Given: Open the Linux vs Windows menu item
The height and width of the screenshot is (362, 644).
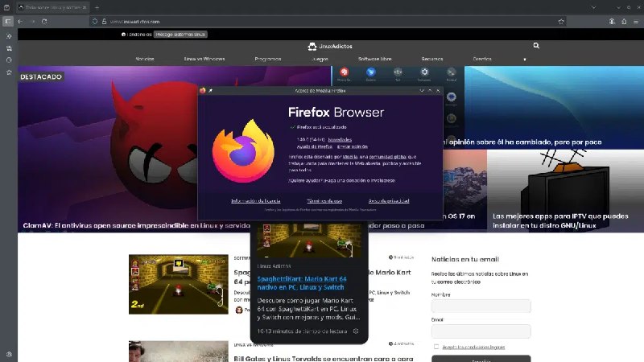Looking at the screenshot, I should [204, 59].
